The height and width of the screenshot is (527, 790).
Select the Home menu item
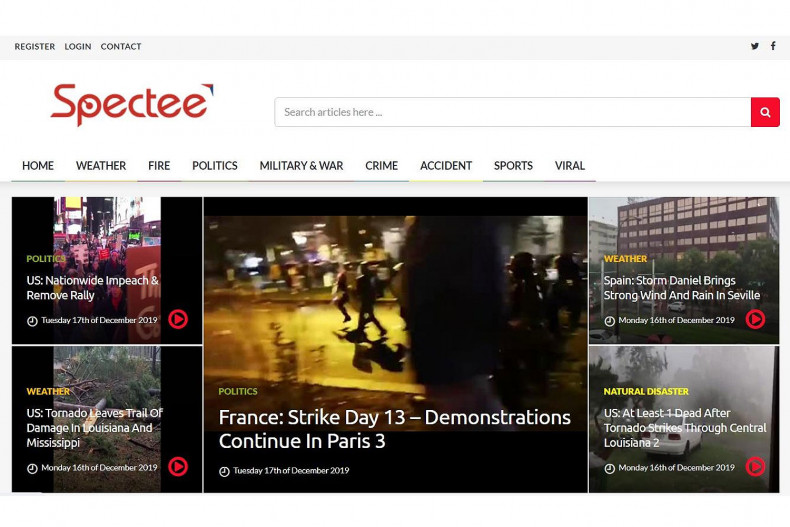[38, 166]
